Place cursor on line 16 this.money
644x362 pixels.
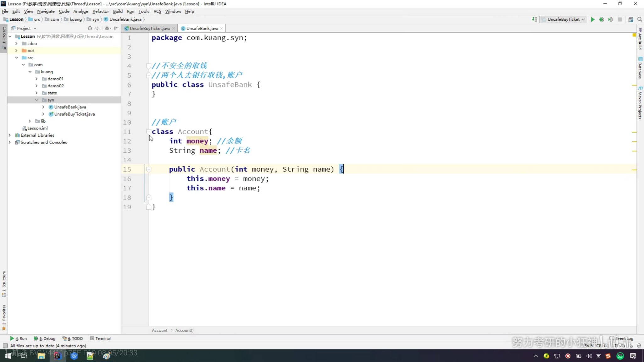point(208,179)
